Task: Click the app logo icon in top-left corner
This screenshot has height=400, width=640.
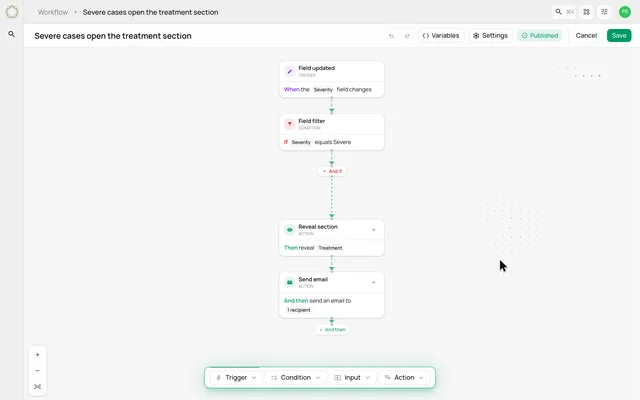Action: pyautogui.click(x=12, y=12)
